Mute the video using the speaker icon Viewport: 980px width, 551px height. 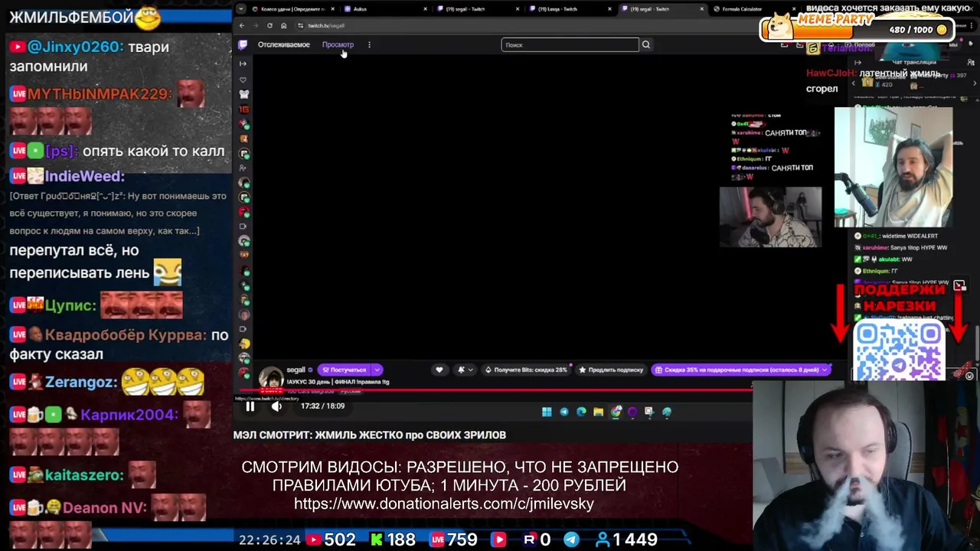pyautogui.click(x=276, y=406)
